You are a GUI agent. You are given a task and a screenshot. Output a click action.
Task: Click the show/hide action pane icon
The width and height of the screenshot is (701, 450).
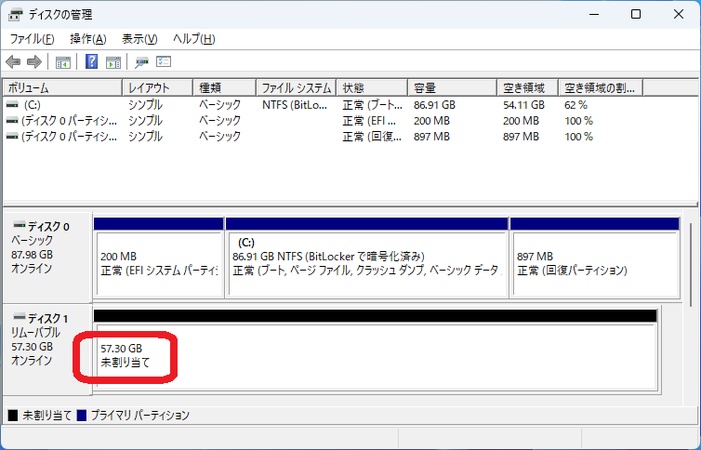[113, 62]
